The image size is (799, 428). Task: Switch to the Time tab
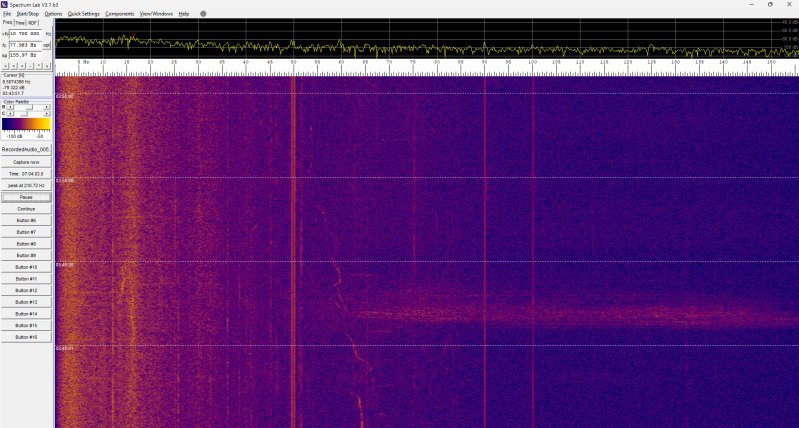pos(20,23)
